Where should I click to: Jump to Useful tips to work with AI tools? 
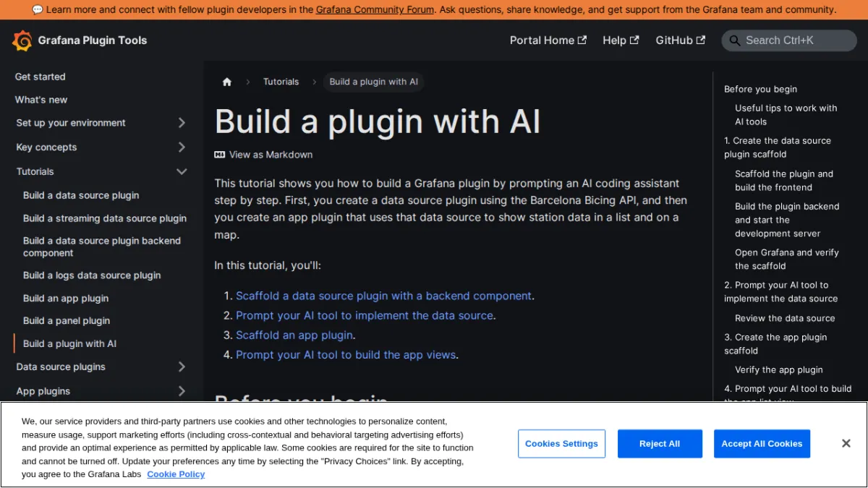(786, 115)
